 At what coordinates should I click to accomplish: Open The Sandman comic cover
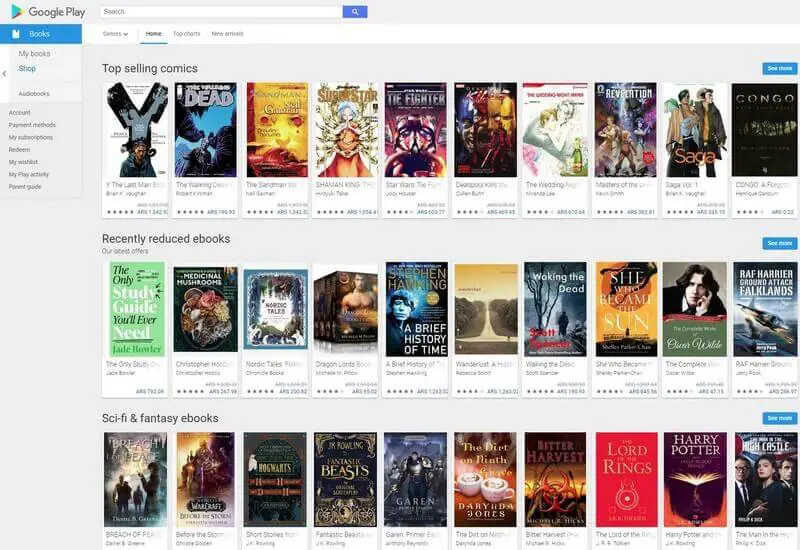(277, 130)
